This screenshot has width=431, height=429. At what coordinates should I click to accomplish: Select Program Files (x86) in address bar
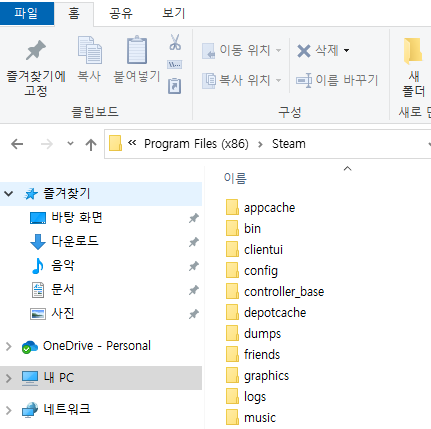pos(196,144)
